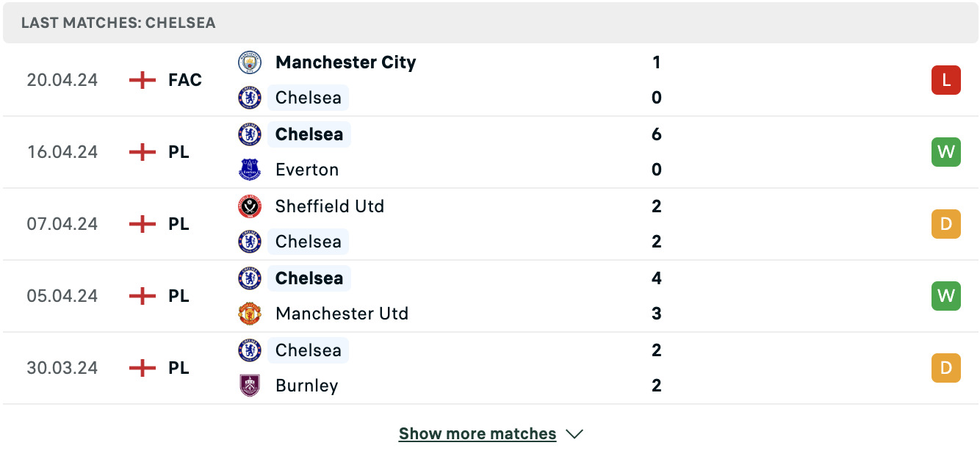Image resolution: width=980 pixels, height=473 pixels.
Task: Select the FAC competition label
Action: point(185,80)
